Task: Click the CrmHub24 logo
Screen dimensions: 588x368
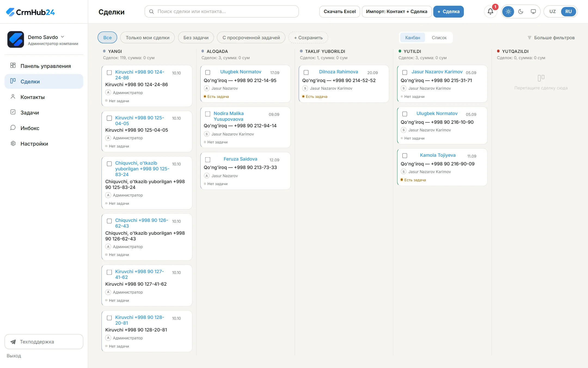Action: point(30,12)
